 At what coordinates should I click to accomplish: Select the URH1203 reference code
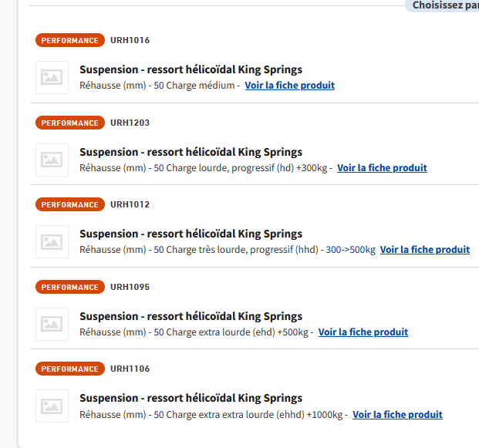(130, 123)
